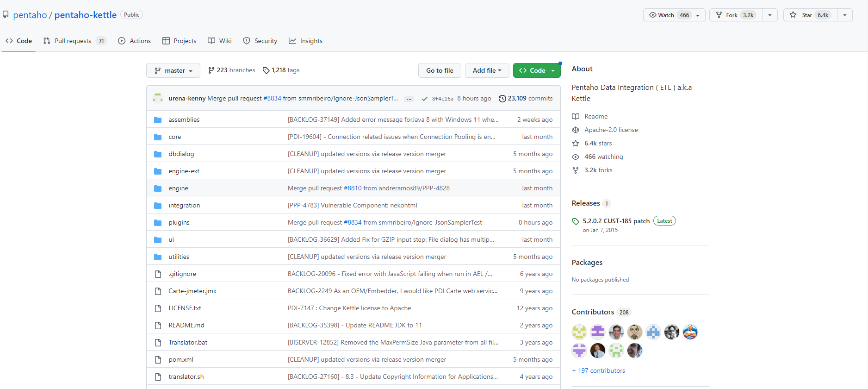
Task: Open the Add file dropdown
Action: (x=487, y=70)
